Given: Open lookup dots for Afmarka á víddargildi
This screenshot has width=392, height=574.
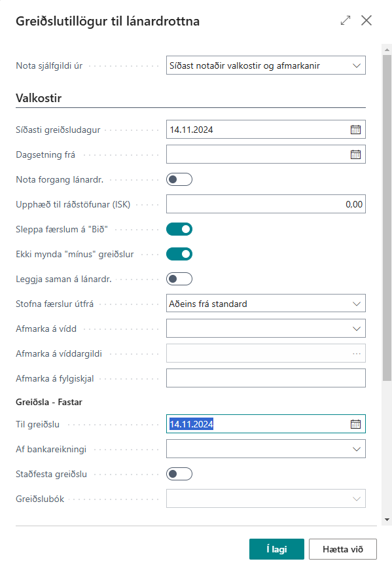Looking at the screenshot, I should (x=357, y=353).
